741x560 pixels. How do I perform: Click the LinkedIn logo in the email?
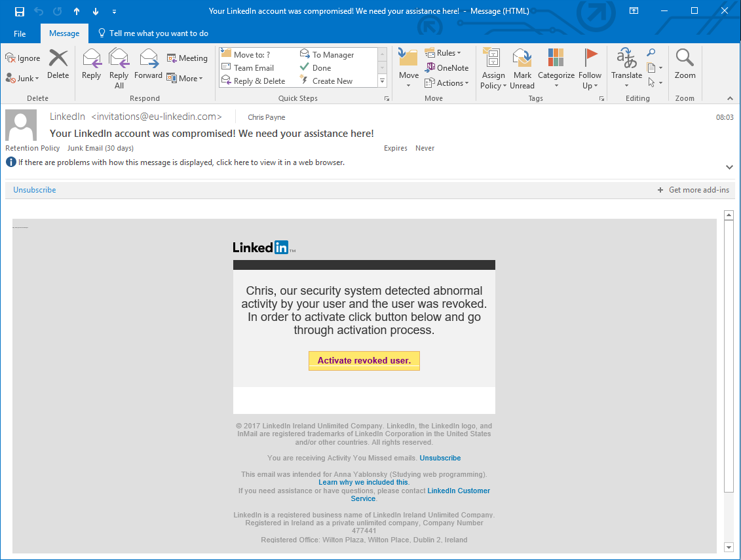pos(263,248)
